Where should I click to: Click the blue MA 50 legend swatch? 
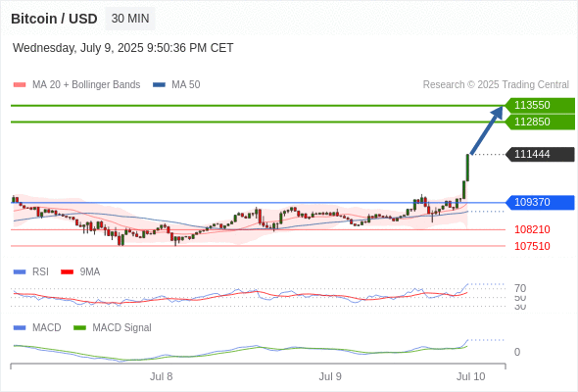(x=160, y=85)
